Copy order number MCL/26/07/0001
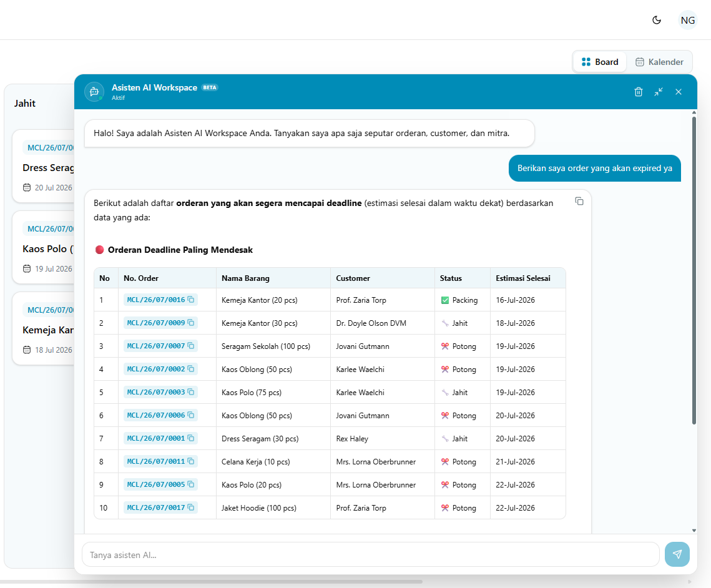 click(191, 438)
